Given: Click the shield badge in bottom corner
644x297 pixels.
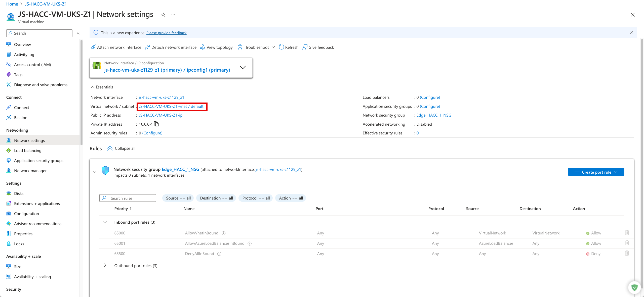Looking at the screenshot, I should (634, 287).
